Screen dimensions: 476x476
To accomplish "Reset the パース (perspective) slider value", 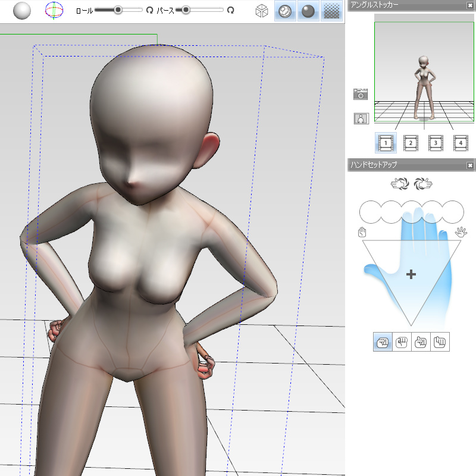I will (x=231, y=10).
